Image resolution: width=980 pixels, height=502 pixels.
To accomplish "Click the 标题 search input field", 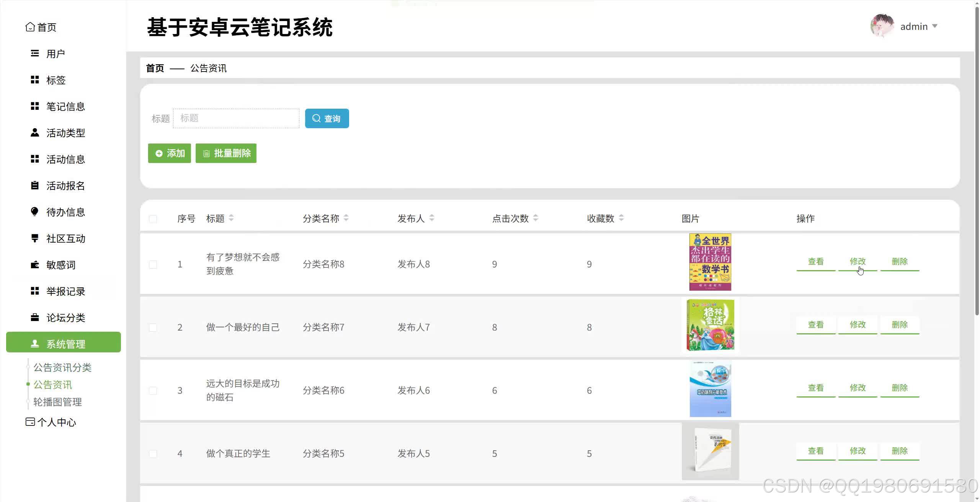I will 236,118.
